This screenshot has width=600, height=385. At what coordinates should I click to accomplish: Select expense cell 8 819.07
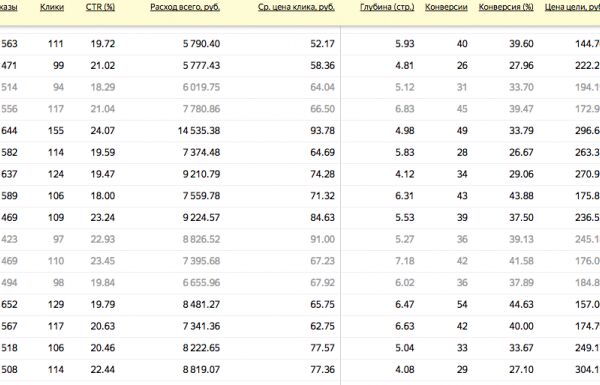click(201, 370)
